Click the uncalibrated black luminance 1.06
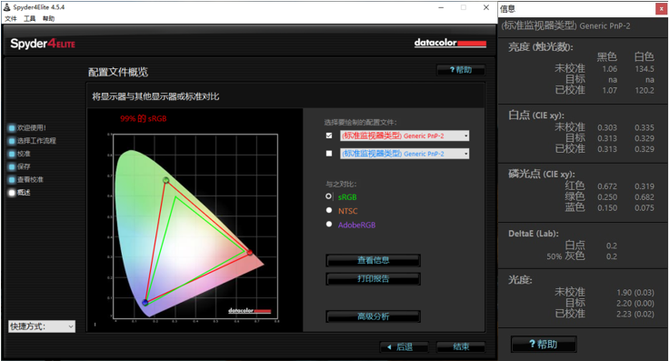The image size is (670, 361). pos(610,69)
